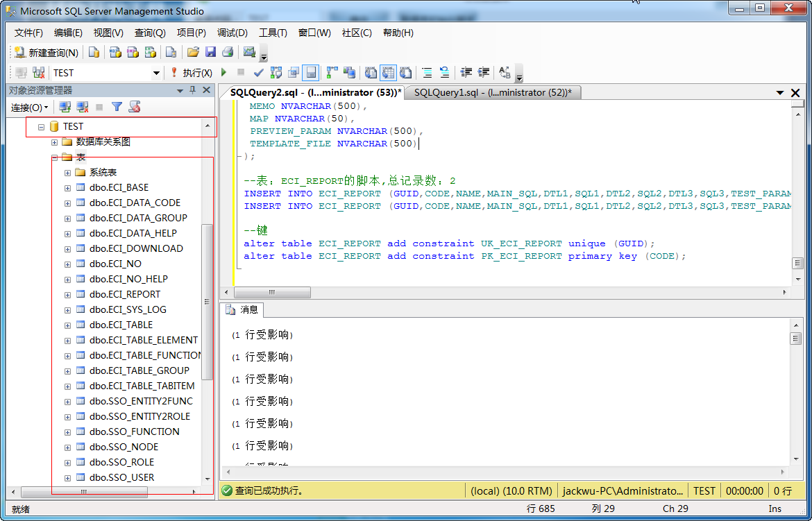Image resolution: width=812 pixels, height=521 pixels.
Task: Click the Object Explorer vertical scrollbar thumb
Action: click(207, 301)
